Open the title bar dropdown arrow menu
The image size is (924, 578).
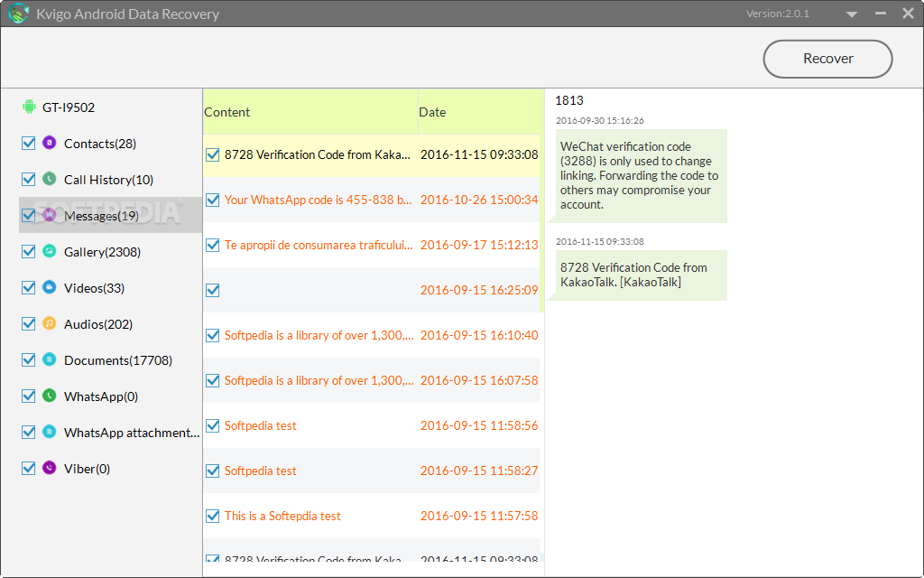(852, 14)
